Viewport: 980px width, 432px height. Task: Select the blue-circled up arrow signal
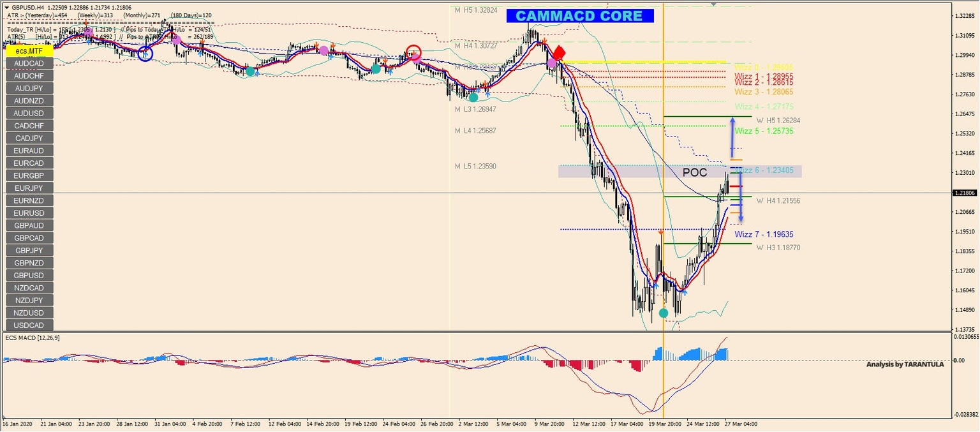click(x=145, y=54)
